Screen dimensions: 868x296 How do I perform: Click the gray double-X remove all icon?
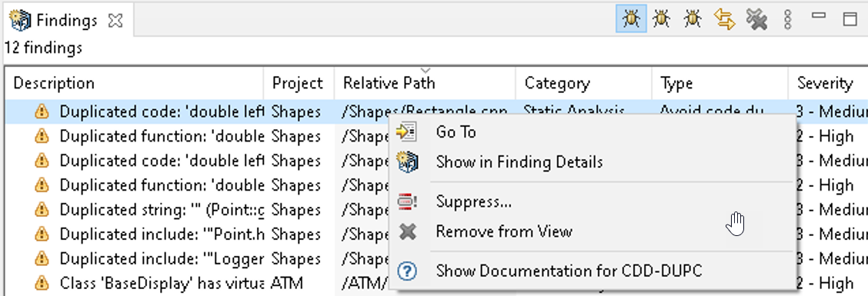(756, 19)
